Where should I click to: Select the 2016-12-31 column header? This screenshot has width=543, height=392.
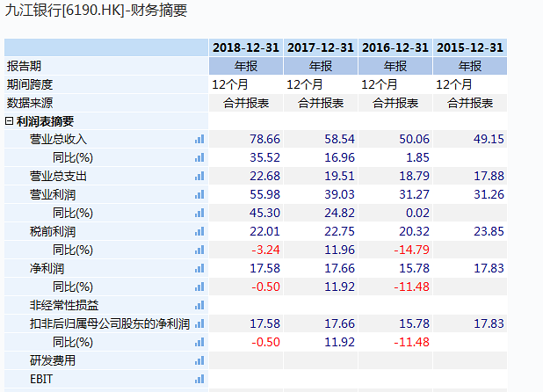tap(395, 47)
